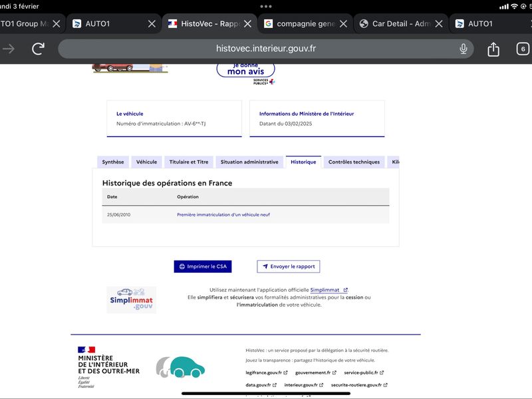Screen dimensions: 532x399
Task: Close the compagnie gene tab
Action: pyautogui.click(x=343, y=24)
